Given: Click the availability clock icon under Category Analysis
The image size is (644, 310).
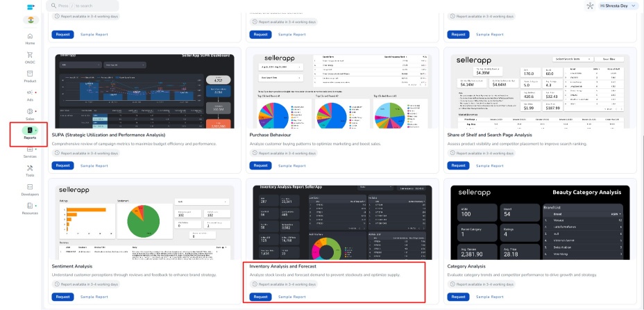Looking at the screenshot, I should click(x=452, y=284).
